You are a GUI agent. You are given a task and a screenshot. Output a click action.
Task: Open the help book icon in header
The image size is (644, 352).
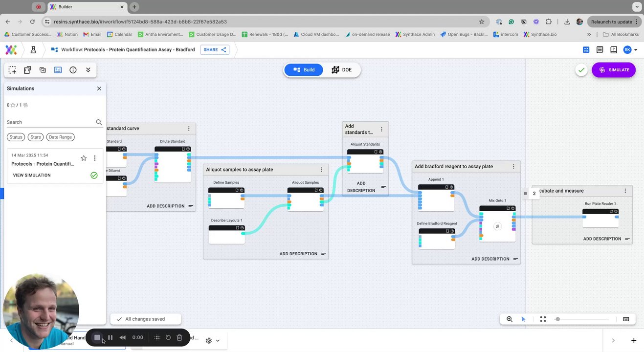coord(614,50)
